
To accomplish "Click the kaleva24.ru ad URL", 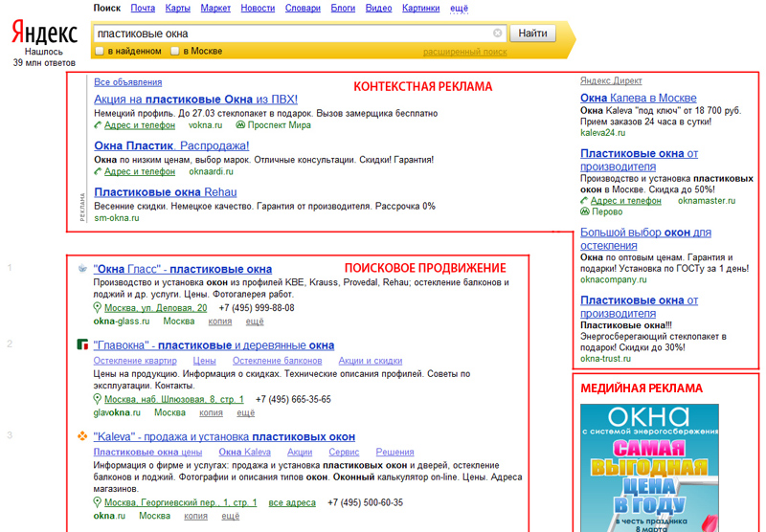I will pyautogui.click(x=602, y=132).
